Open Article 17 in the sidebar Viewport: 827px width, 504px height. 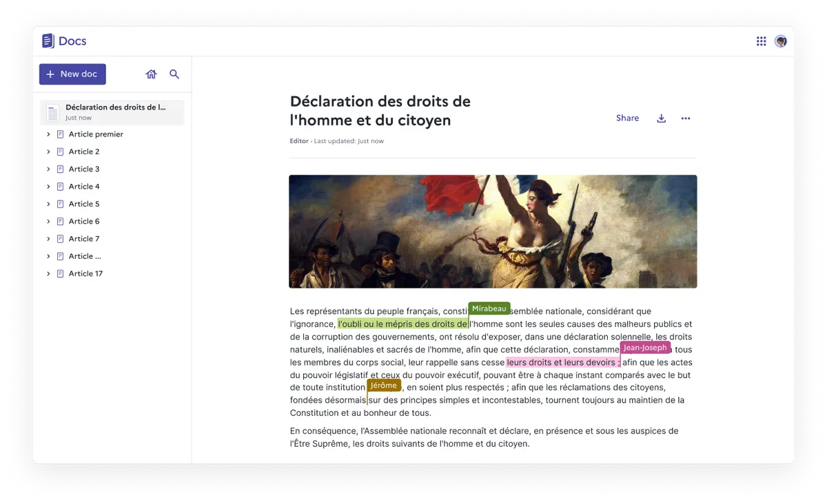[85, 274]
